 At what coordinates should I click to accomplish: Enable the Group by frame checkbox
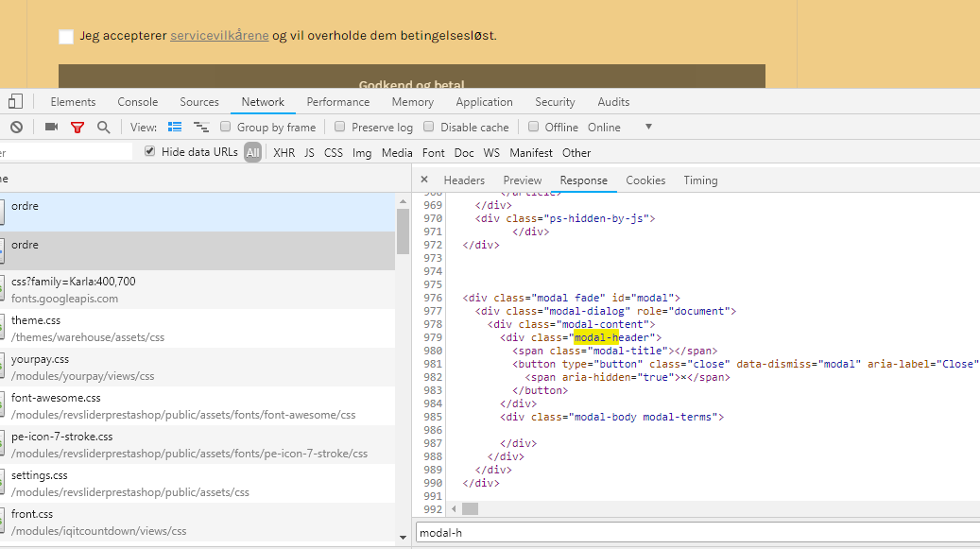pyautogui.click(x=226, y=128)
